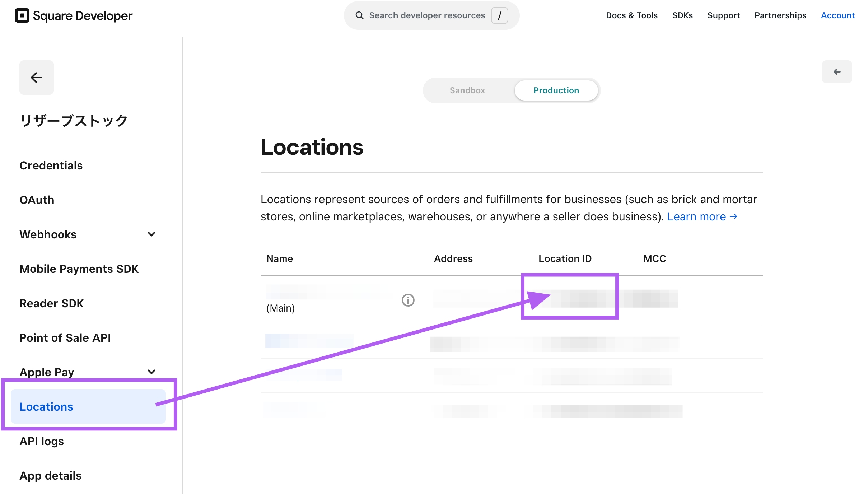
Task: Expand the Webhooks menu chevron
Action: tap(151, 234)
